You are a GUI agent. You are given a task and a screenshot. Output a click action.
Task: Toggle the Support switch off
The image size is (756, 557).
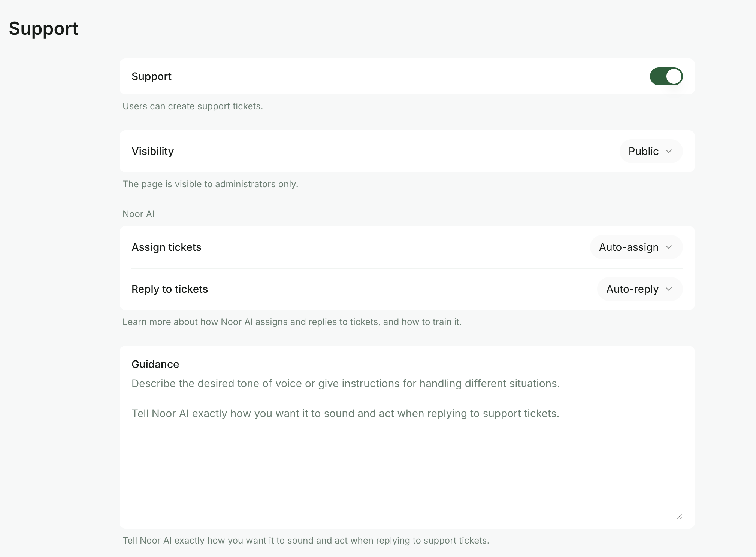tap(666, 76)
